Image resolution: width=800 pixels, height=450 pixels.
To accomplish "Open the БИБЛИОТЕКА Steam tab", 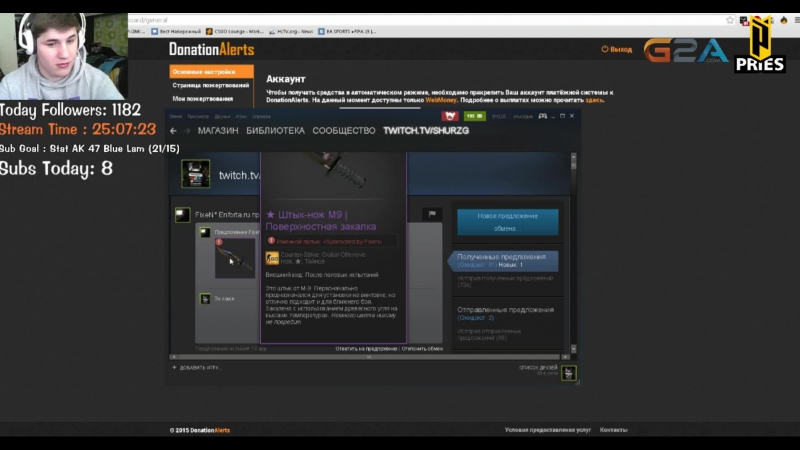I will (276, 131).
